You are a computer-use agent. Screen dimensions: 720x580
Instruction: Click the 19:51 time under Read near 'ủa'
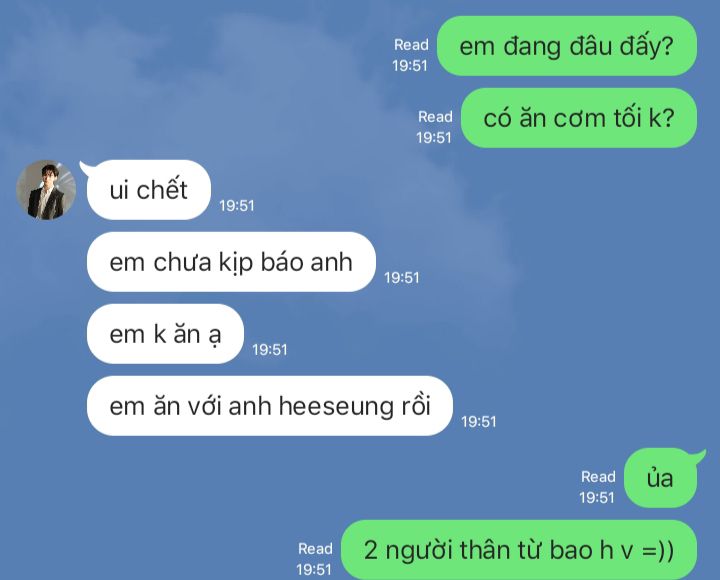596,497
